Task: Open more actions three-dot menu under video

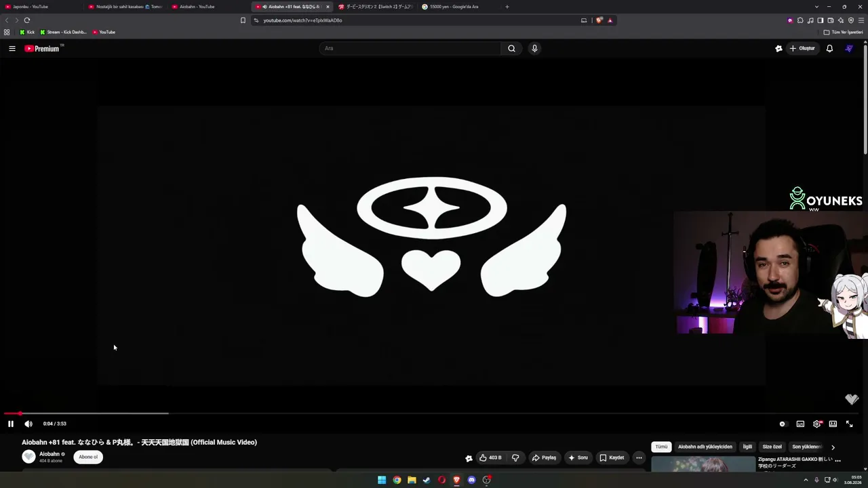Action: [x=639, y=457]
